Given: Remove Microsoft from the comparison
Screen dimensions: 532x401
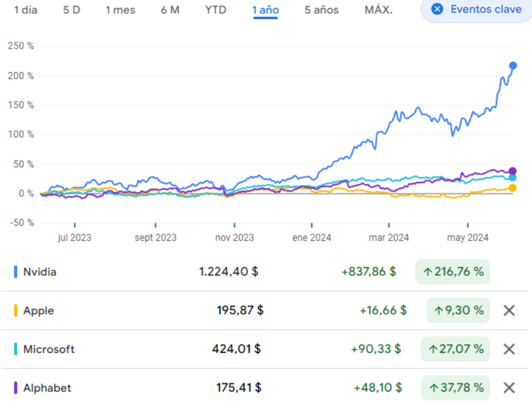Looking at the screenshot, I should (x=509, y=349).
